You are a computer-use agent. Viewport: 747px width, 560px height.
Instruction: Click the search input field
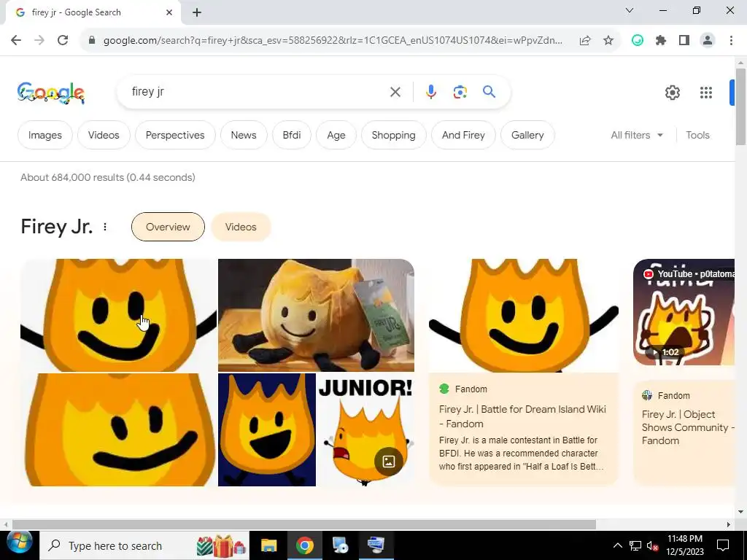[258, 92]
